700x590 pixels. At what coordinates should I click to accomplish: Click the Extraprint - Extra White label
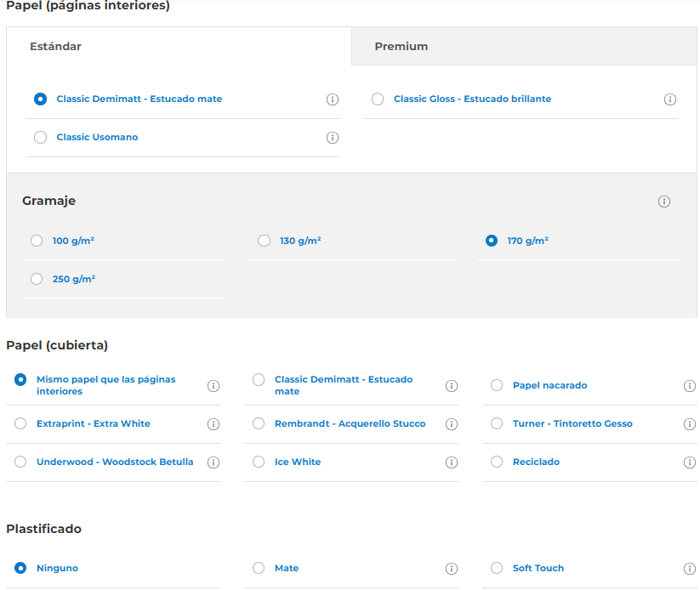pos(94,423)
